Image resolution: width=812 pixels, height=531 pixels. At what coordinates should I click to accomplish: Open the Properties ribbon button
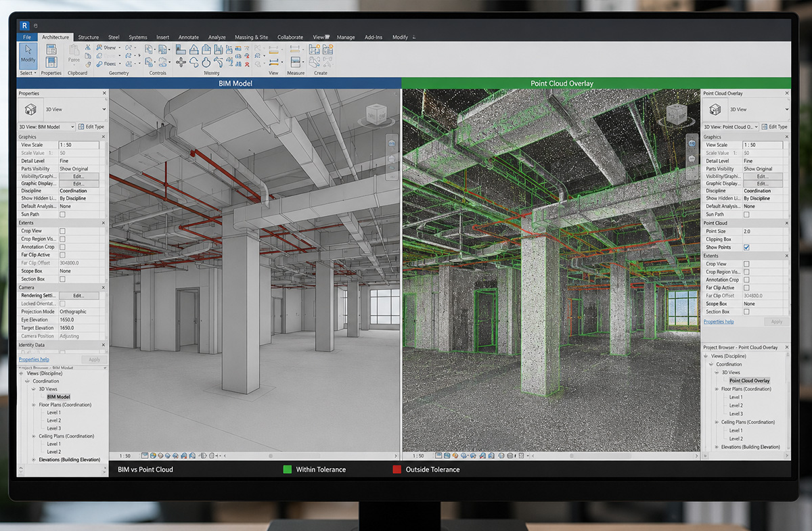tap(51, 57)
